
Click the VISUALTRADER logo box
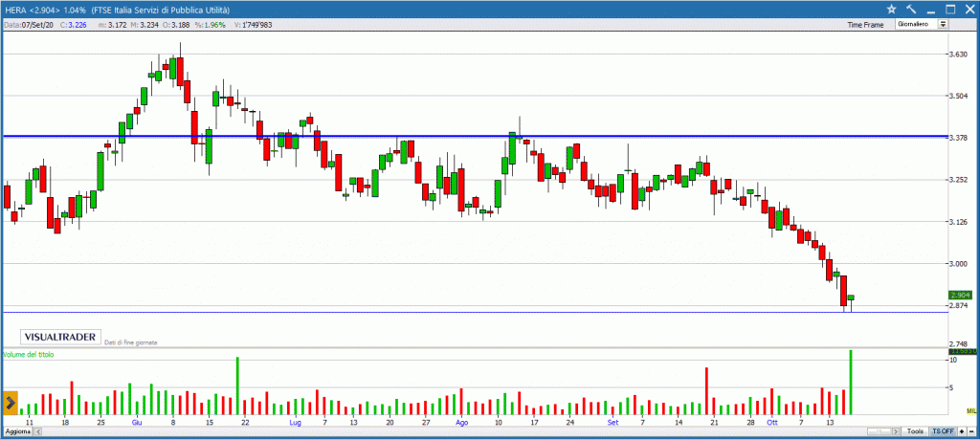(x=60, y=337)
